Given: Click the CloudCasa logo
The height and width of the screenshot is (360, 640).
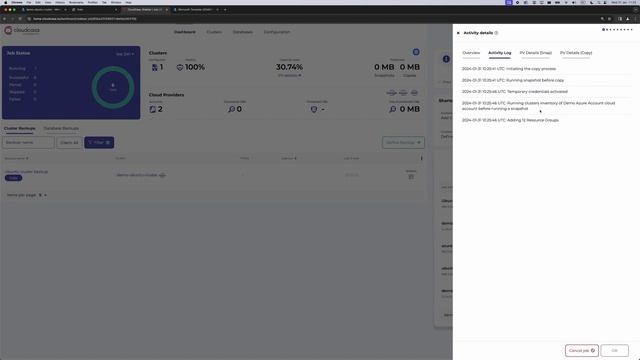Looking at the screenshot, I should (x=22, y=31).
